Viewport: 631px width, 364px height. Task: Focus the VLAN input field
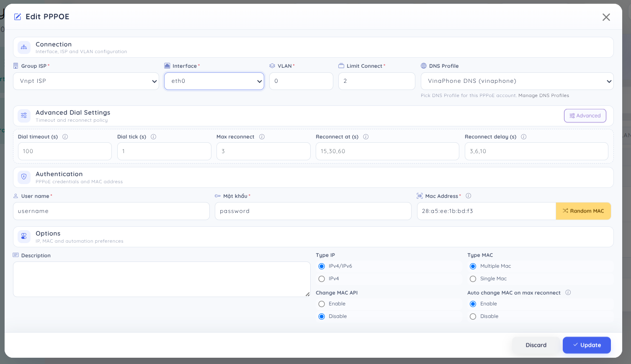[x=301, y=81]
